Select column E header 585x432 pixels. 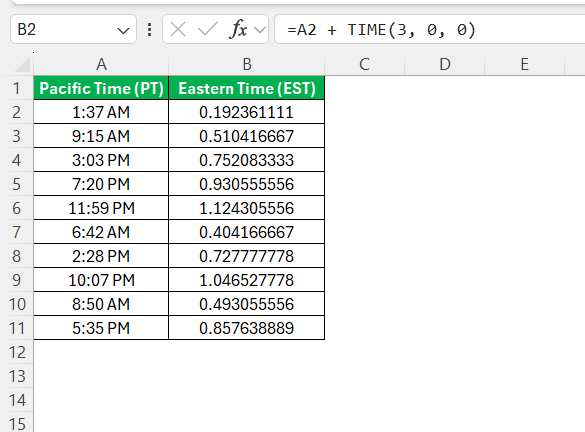click(524, 64)
